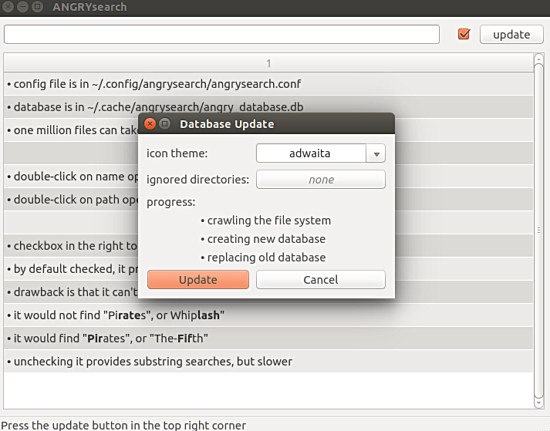Select row 'it would find "Pirates", or "The-Fifth"'
The image size is (550, 431).
(269, 338)
